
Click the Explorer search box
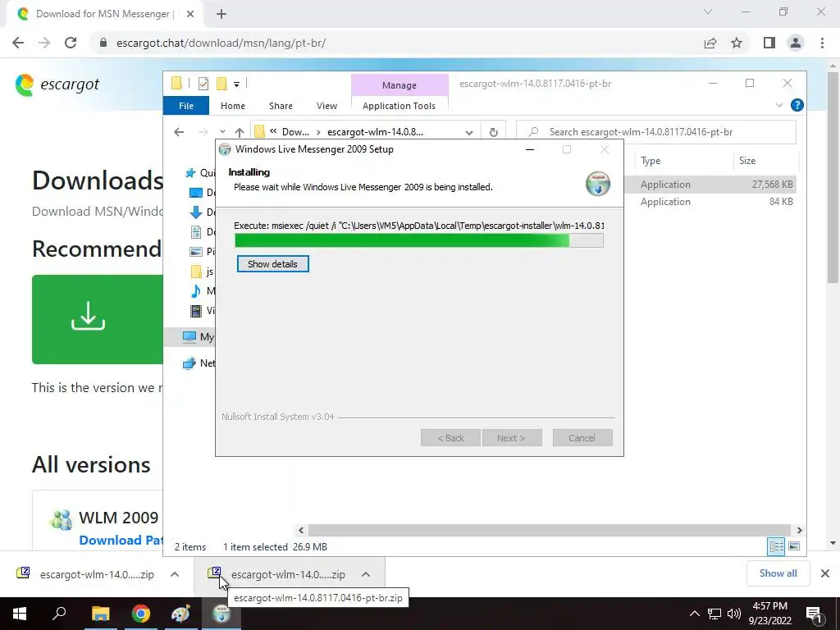click(x=656, y=132)
